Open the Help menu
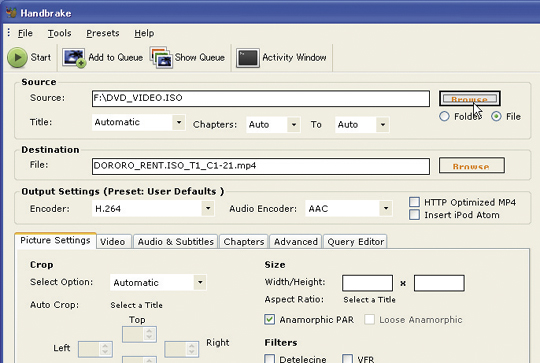Viewport: 540px width, 363px height. pyautogui.click(x=144, y=33)
